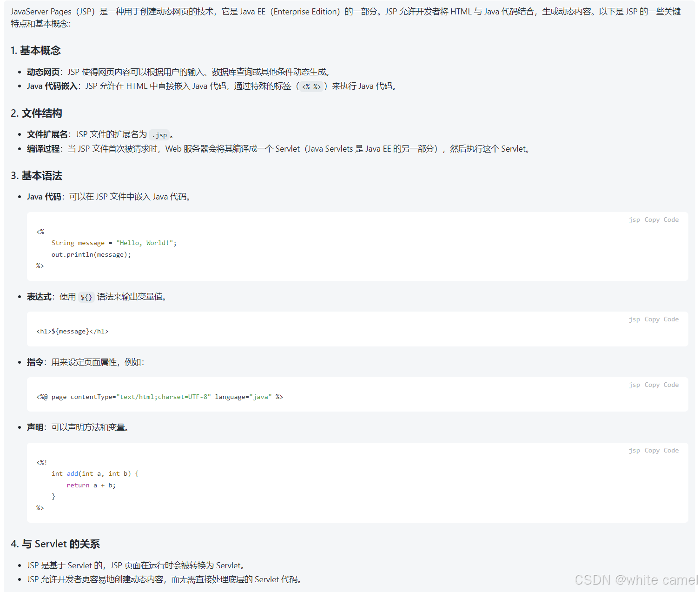The width and height of the screenshot is (700, 592).
Task: Click the inline ${} syntax code span
Action: tap(86, 297)
